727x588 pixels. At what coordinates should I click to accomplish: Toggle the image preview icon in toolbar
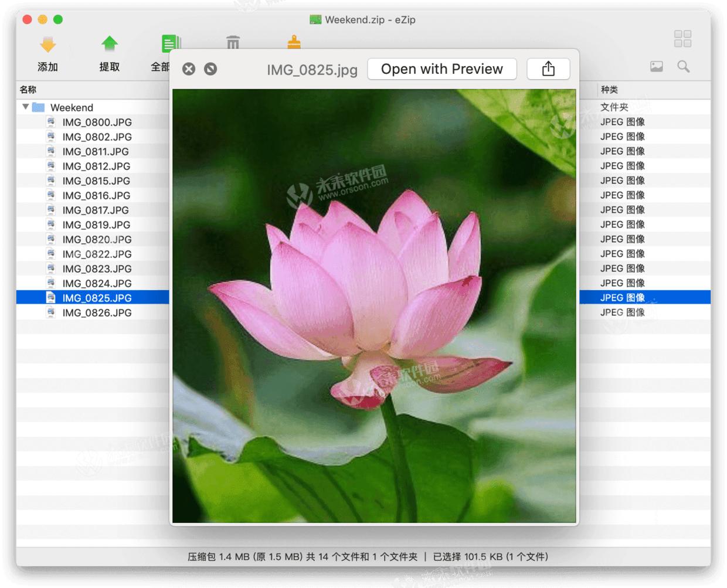pos(657,66)
